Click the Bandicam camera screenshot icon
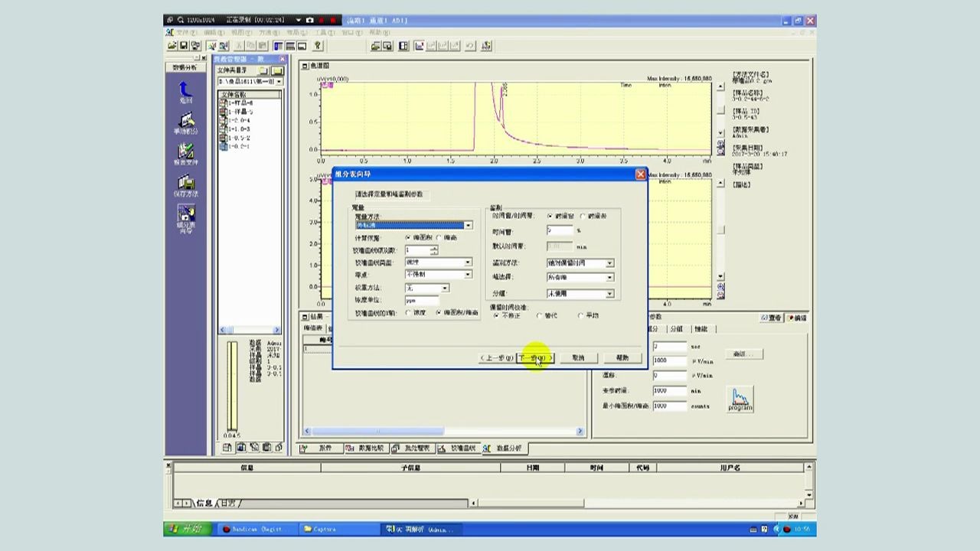This screenshot has height=551, width=980. [310, 20]
